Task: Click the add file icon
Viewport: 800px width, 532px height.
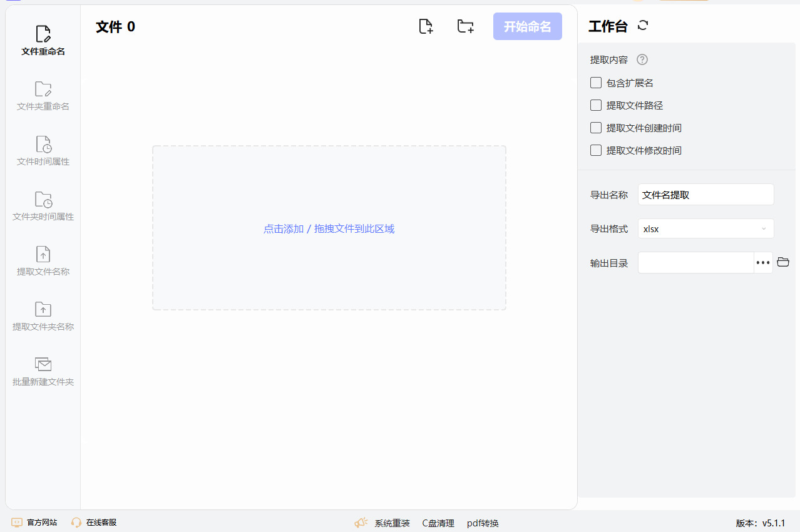Action: 426,26
